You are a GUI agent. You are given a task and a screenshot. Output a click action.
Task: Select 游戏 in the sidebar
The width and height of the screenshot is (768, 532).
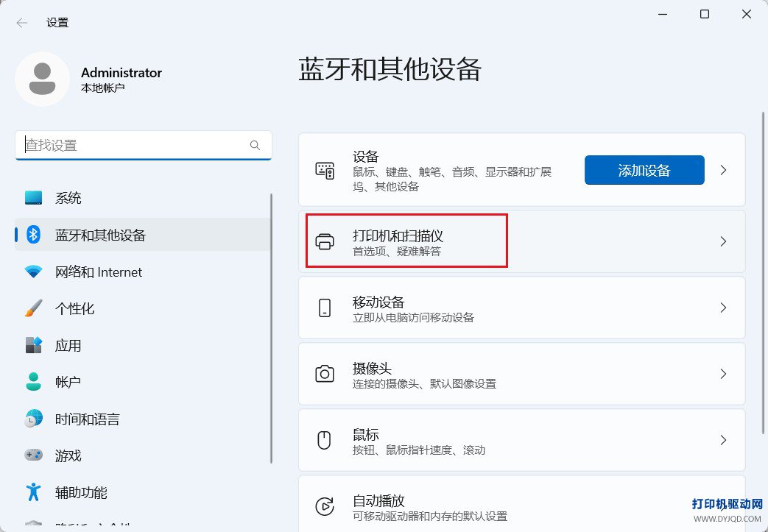143,455
